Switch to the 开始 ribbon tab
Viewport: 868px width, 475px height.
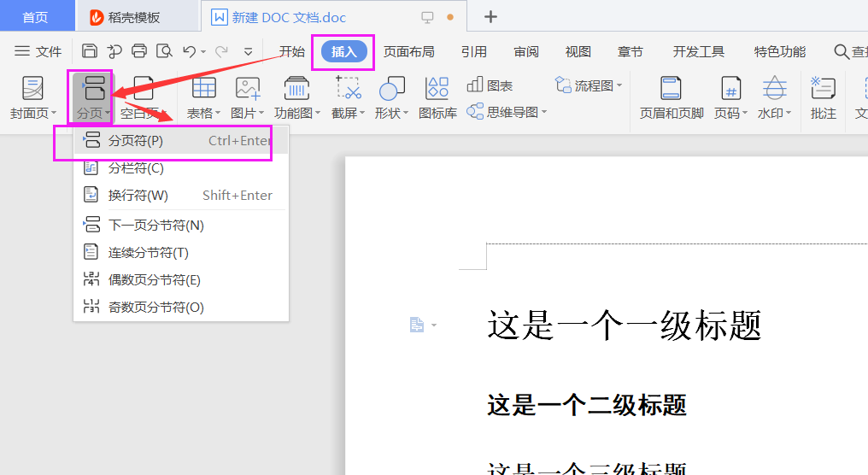tap(291, 51)
